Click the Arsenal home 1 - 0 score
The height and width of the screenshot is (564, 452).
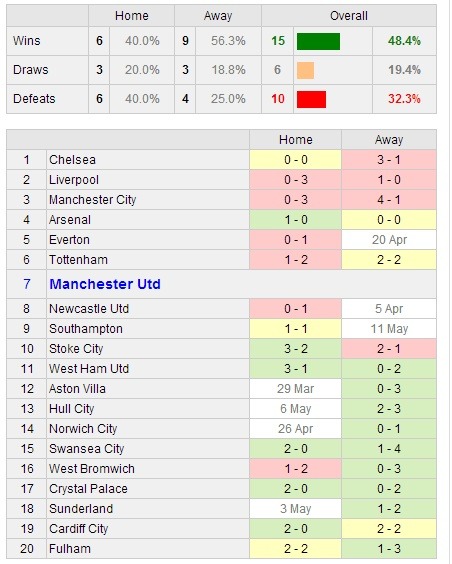296,220
